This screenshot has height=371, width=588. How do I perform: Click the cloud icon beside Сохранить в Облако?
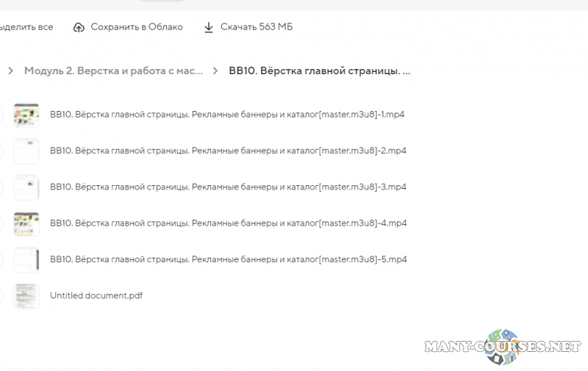pos(79,27)
